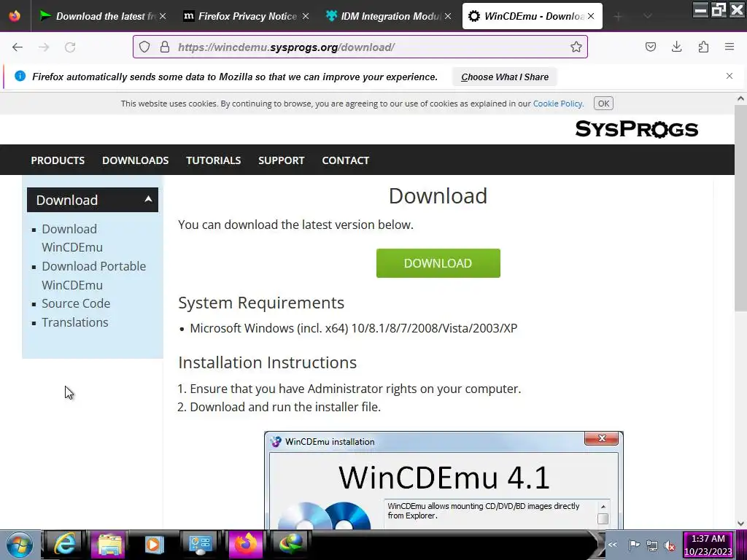Open the Cookie Policy link

(558, 104)
